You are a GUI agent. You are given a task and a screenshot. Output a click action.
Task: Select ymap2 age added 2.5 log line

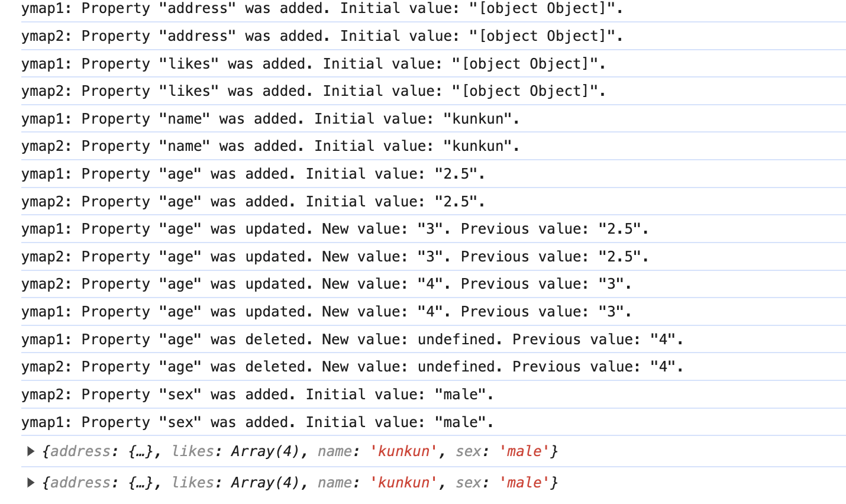(x=253, y=202)
